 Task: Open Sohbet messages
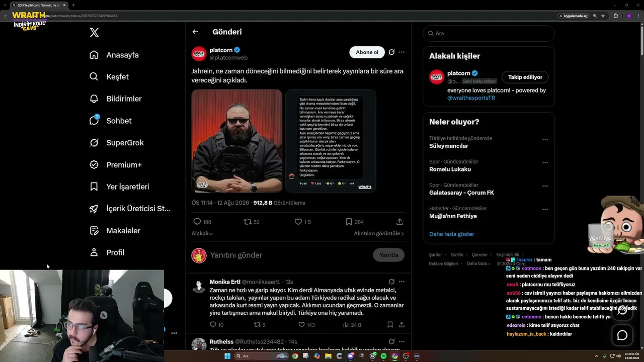pos(110,121)
